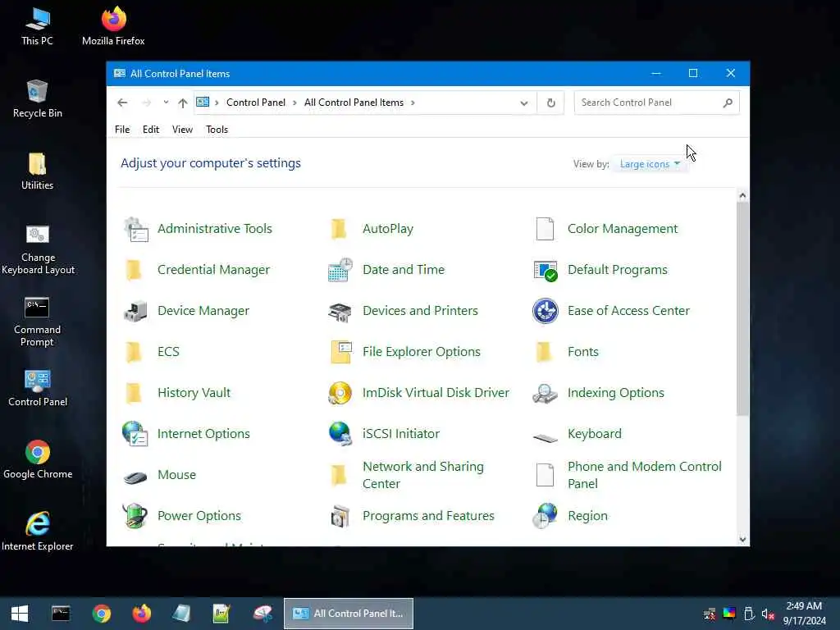Click the search magnifier icon
The width and height of the screenshot is (840, 630).
[728, 103]
